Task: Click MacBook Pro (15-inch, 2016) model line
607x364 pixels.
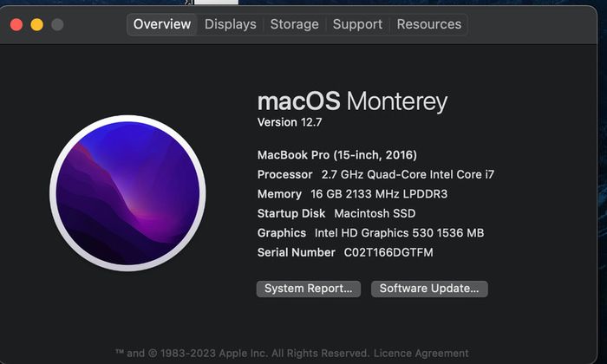Action: pyautogui.click(x=337, y=155)
